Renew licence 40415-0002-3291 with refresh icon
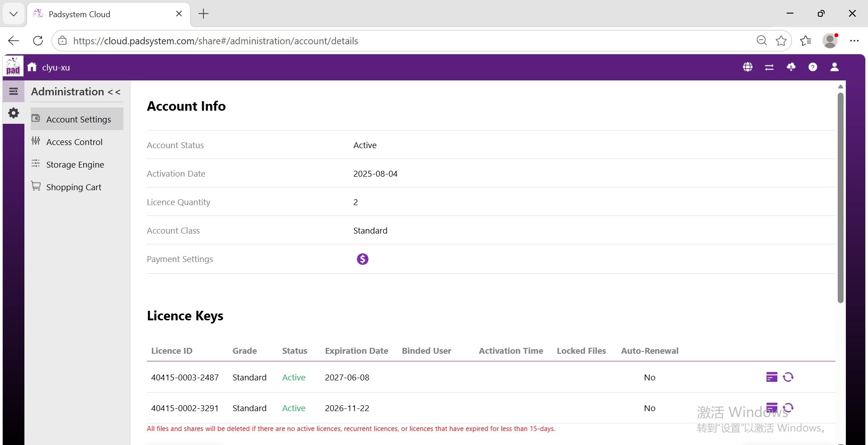This screenshot has height=445, width=868. [x=788, y=408]
